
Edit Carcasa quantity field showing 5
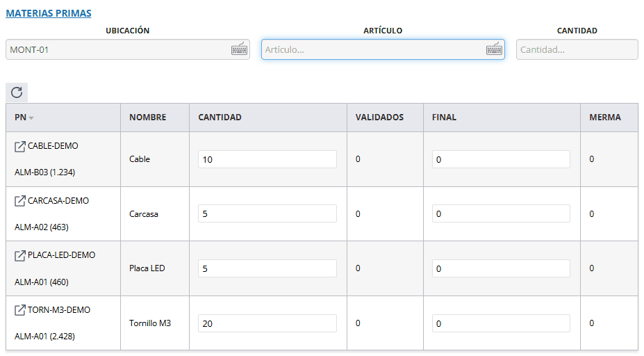[x=267, y=213]
